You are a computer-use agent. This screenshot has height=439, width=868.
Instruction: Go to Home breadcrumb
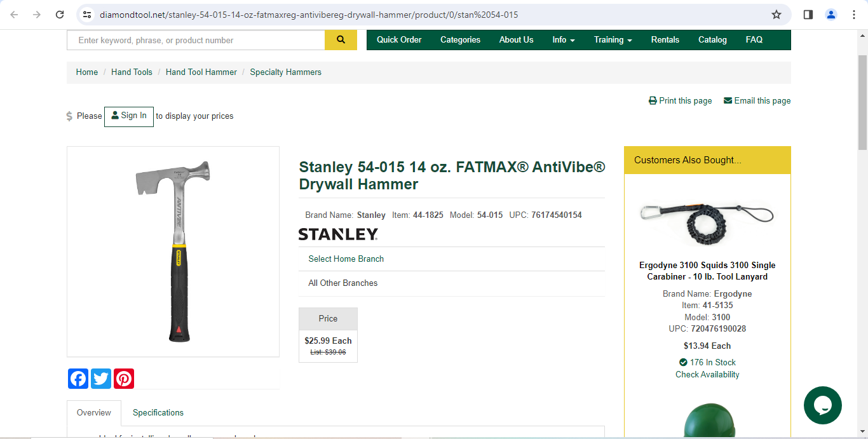pyautogui.click(x=87, y=72)
